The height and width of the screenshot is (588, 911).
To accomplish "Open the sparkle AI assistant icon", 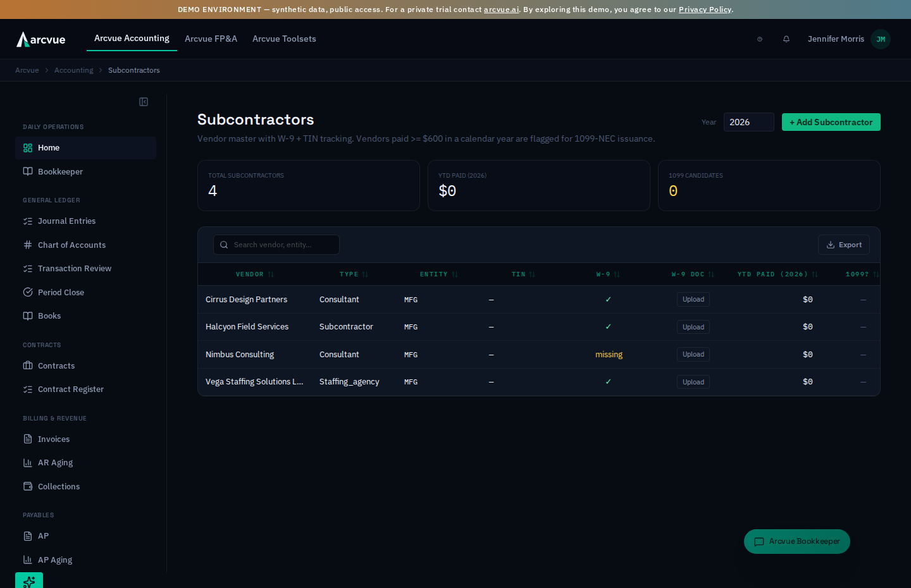I will [29, 580].
